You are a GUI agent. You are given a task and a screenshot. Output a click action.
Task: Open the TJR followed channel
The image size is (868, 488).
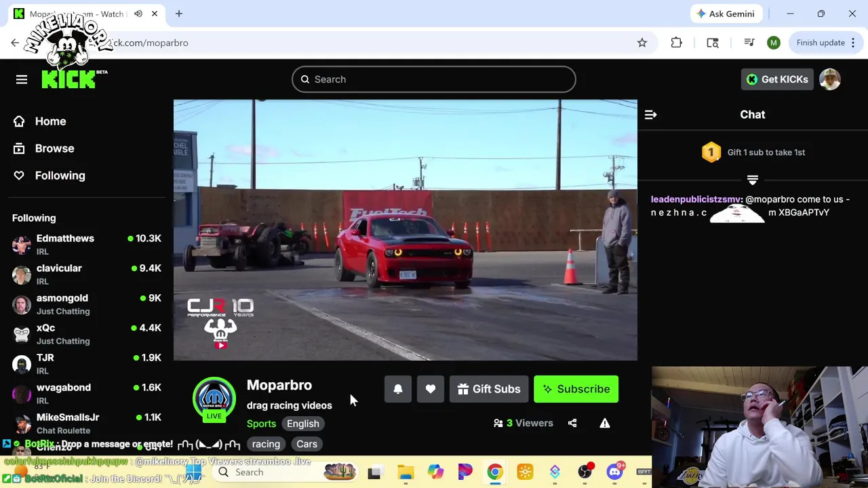pos(87,364)
